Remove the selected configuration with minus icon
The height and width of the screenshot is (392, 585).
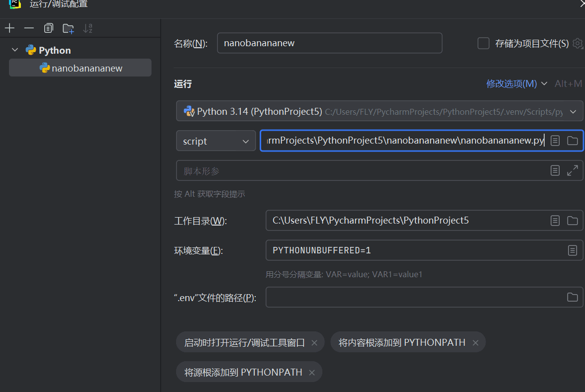point(29,28)
